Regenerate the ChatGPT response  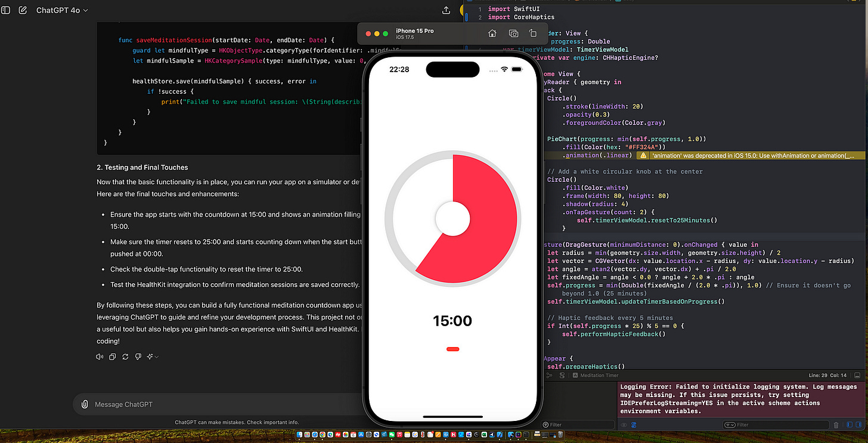click(x=125, y=357)
